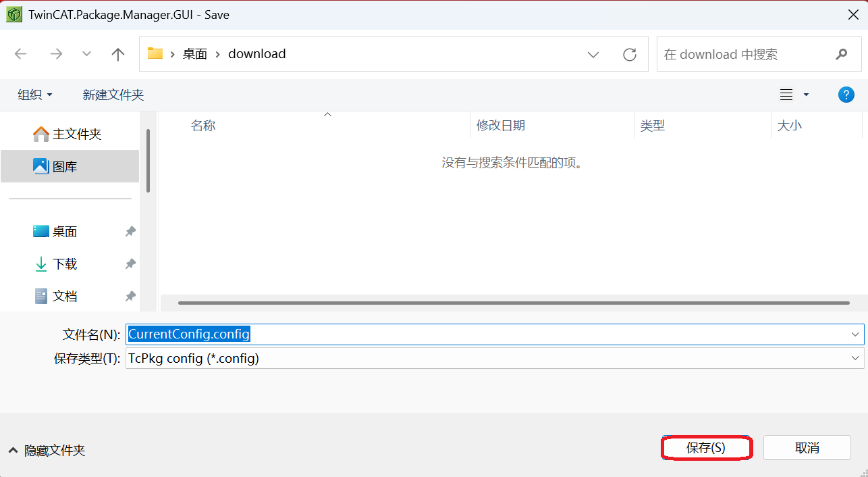This screenshot has width=868, height=477.
Task: Click the pin icon next to 桌面
Action: coord(130,231)
